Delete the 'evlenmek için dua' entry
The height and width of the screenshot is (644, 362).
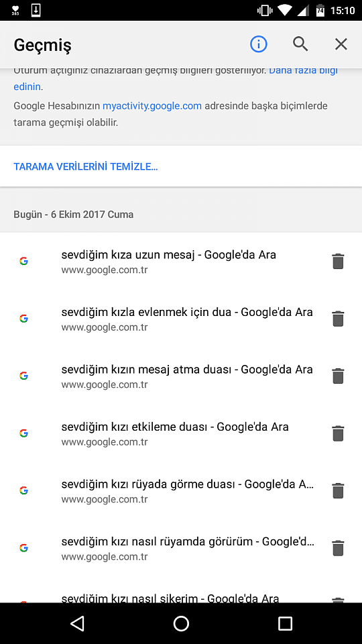tap(338, 319)
